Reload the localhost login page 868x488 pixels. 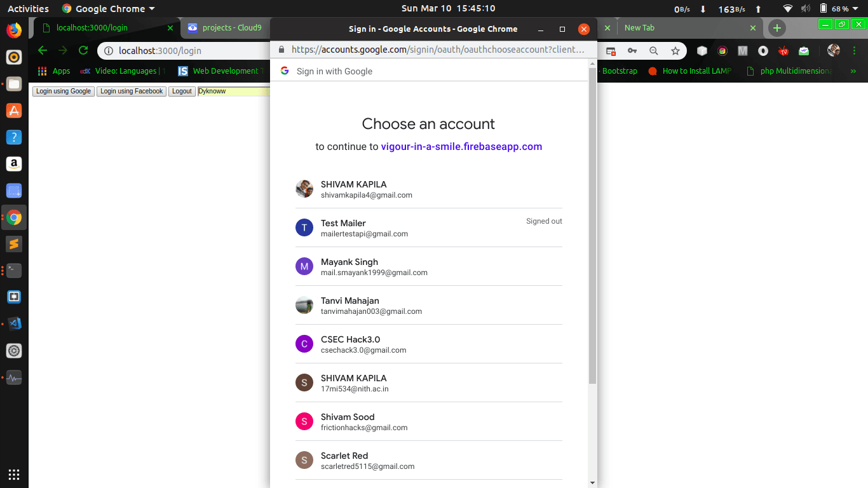pos(83,50)
